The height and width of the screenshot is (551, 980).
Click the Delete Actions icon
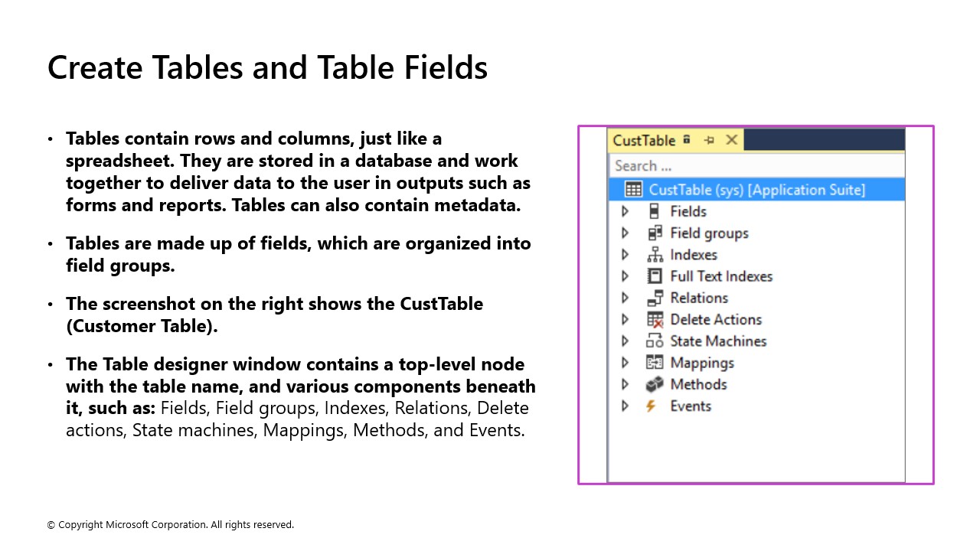tap(655, 319)
